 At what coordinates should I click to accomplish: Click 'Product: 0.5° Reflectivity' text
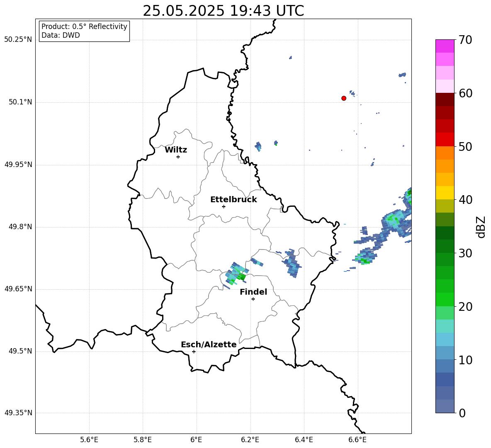[x=84, y=27]
